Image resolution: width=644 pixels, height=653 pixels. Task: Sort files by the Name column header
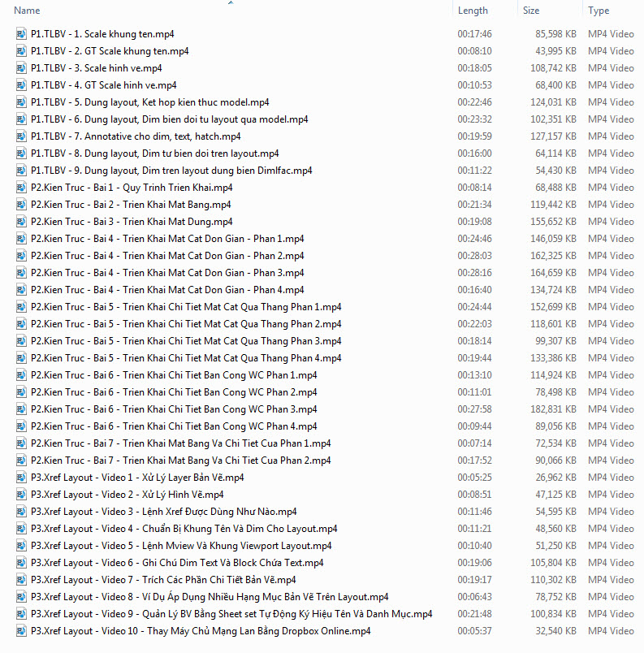(27, 11)
